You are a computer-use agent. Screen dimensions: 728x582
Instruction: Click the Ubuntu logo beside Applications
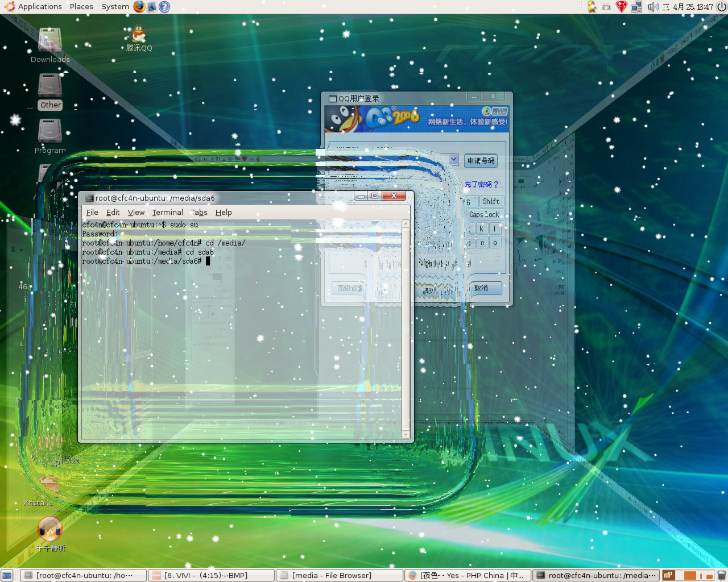(10, 7)
